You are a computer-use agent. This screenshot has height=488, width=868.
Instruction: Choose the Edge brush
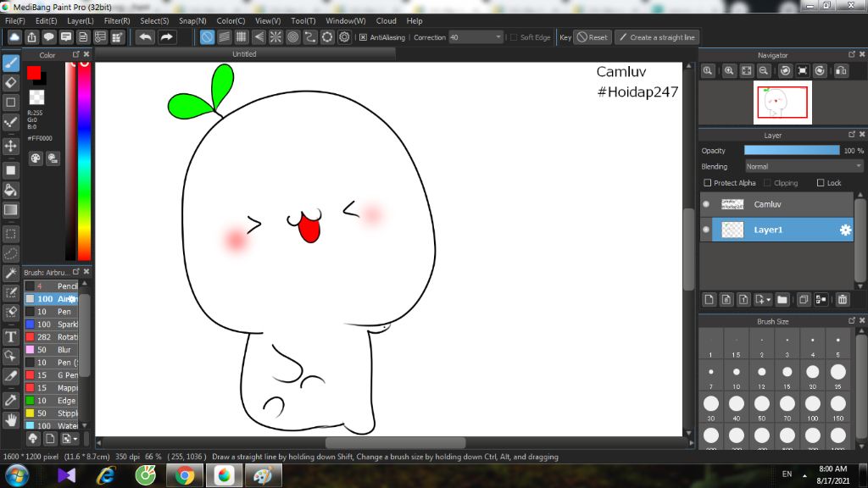pyautogui.click(x=52, y=401)
